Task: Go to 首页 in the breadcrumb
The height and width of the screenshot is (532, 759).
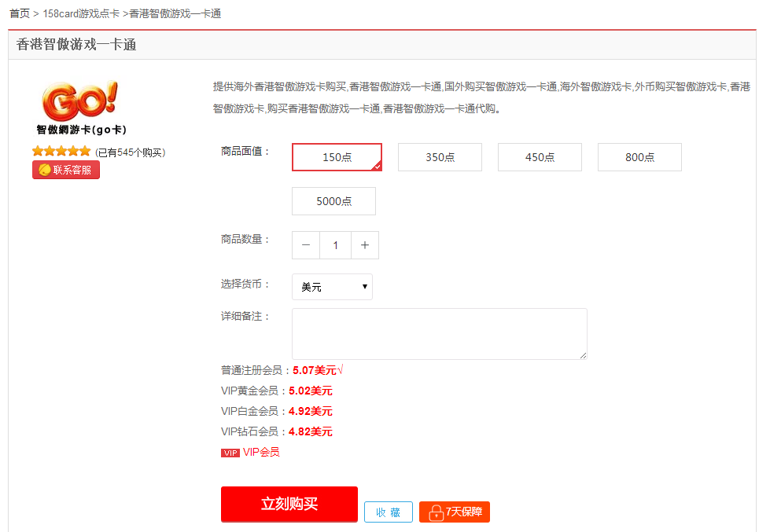Action: (20, 13)
